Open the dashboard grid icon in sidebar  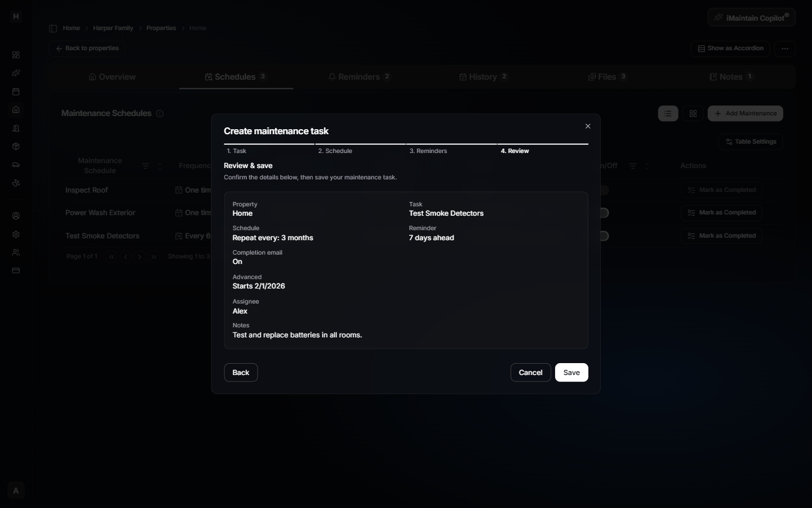click(x=16, y=55)
